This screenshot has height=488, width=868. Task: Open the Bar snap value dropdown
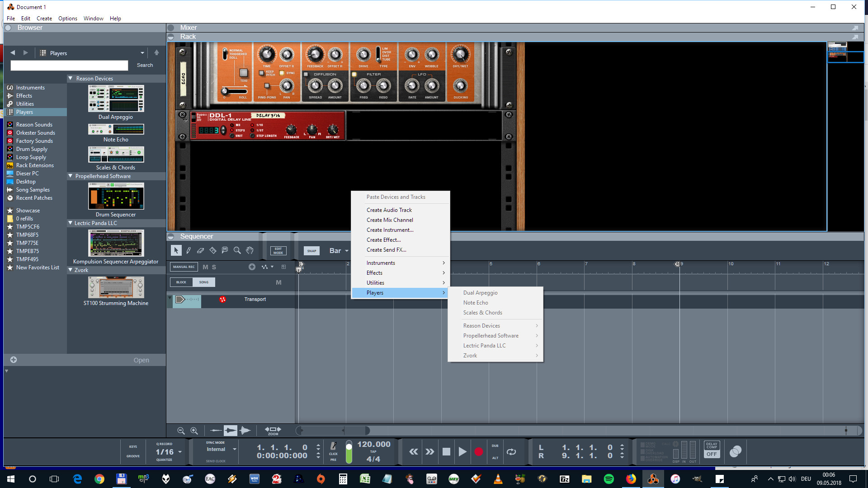coord(339,251)
